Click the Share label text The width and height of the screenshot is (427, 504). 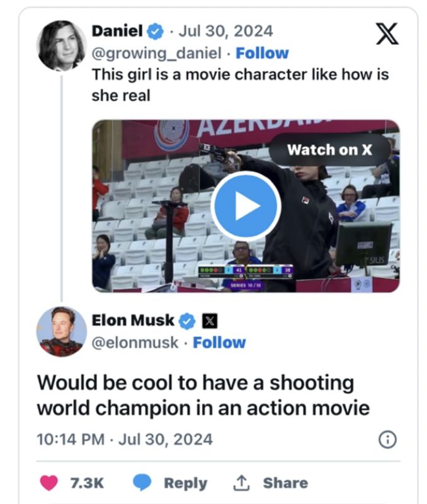(285, 483)
